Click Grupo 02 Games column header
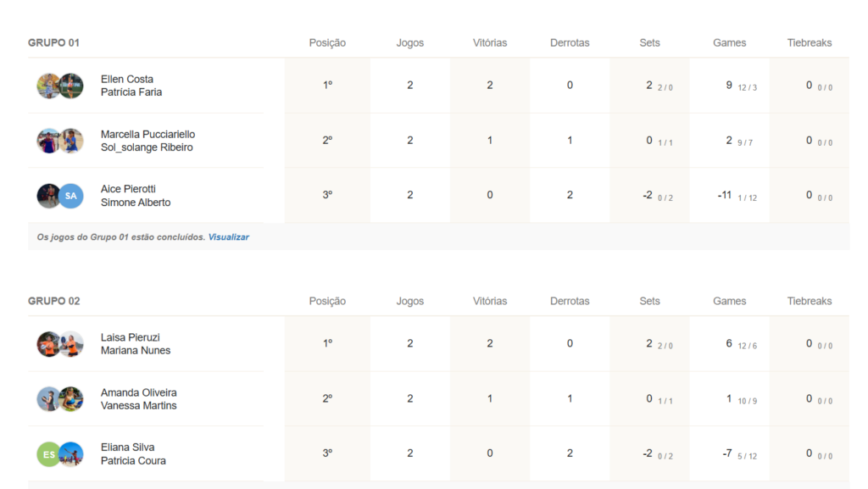Screen dimensions: 868x489 pos(729,301)
